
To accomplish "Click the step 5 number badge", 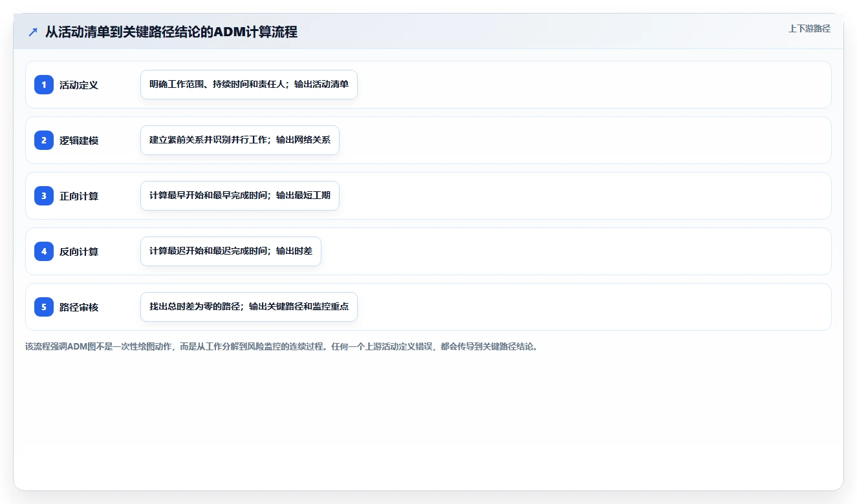I will tap(44, 307).
